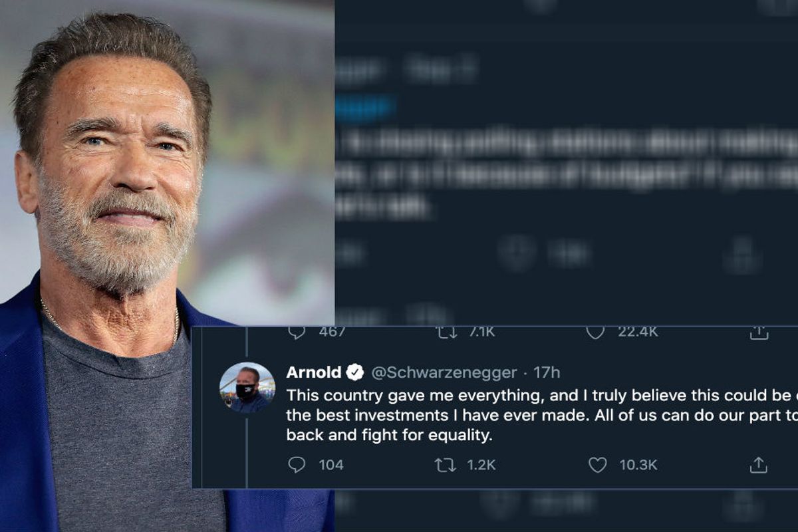
Task: Click the 1.2K retweets count
Action: point(481,465)
